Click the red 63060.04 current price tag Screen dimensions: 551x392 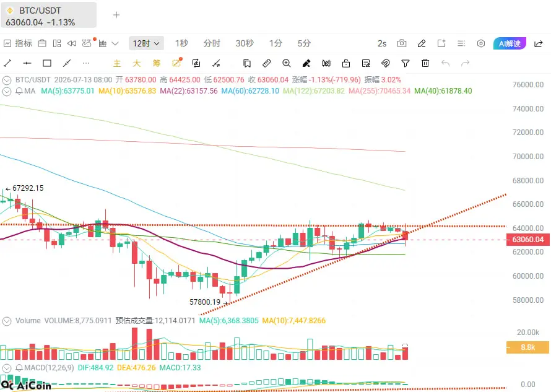[x=528, y=240]
